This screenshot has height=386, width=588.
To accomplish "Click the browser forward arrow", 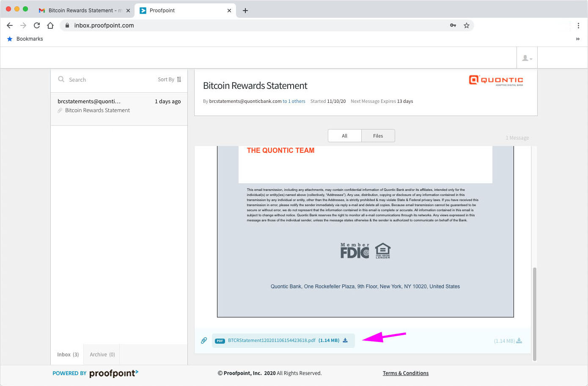I will click(23, 25).
